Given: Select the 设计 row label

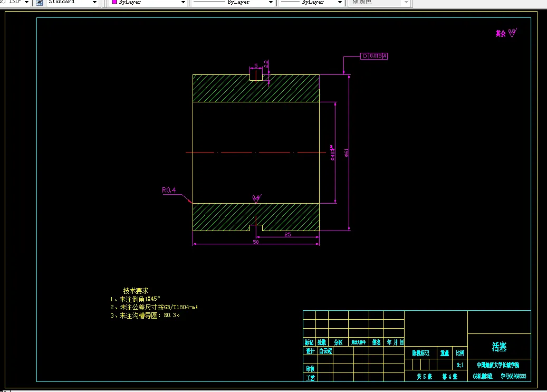Looking at the screenshot, I should pos(311,351).
